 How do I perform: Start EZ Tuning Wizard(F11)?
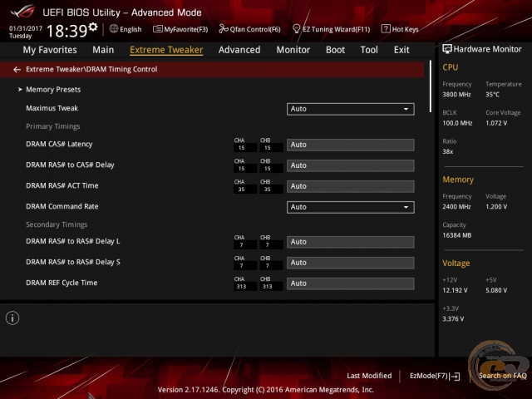[336, 30]
